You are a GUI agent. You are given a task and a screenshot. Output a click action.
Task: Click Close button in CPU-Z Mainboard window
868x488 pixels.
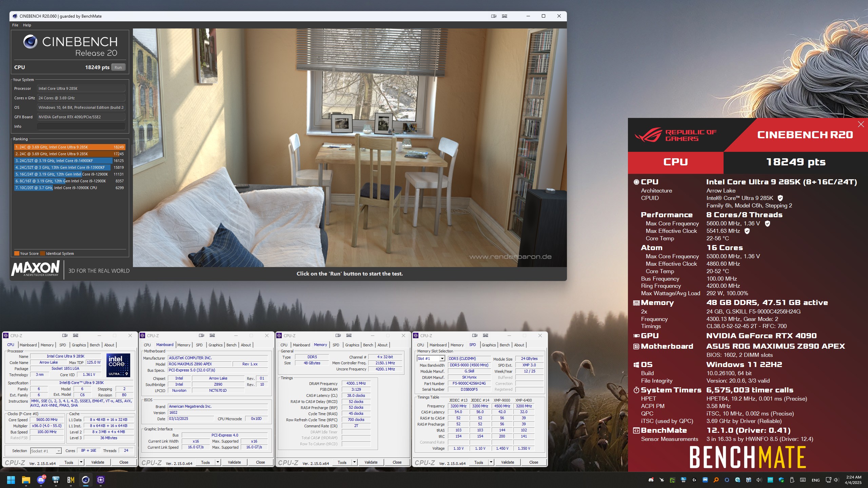click(260, 462)
